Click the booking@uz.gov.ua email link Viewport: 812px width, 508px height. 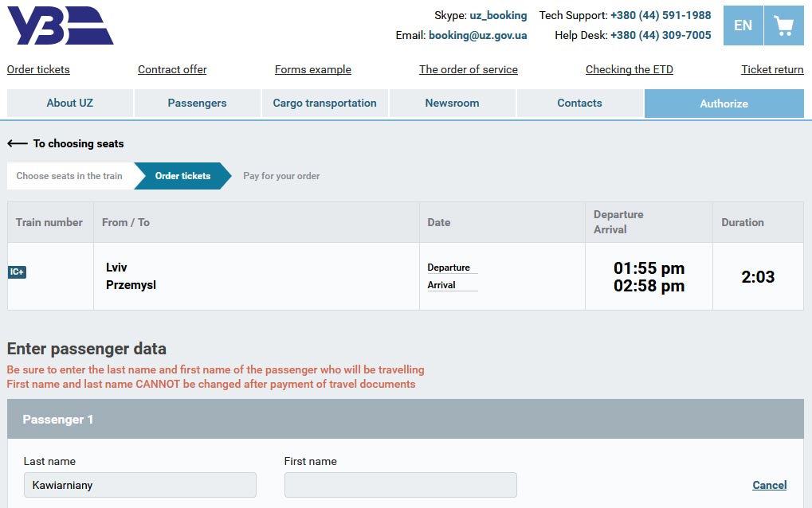tap(477, 35)
